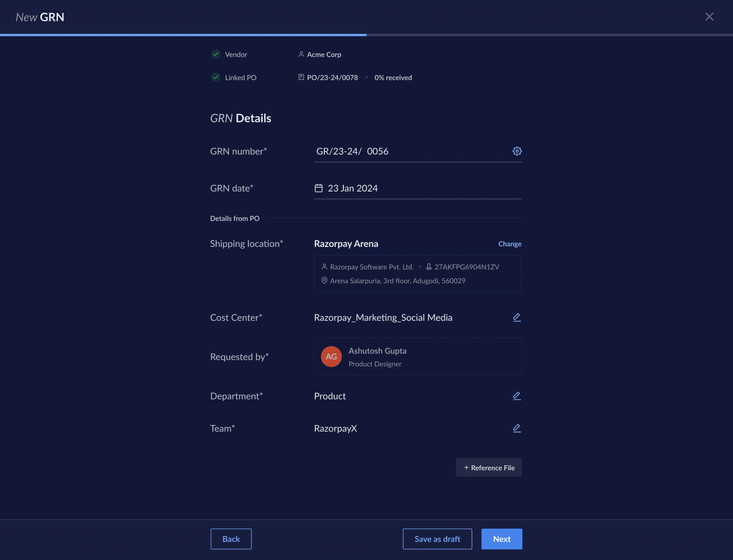Click the Product Designer role text

click(x=375, y=364)
